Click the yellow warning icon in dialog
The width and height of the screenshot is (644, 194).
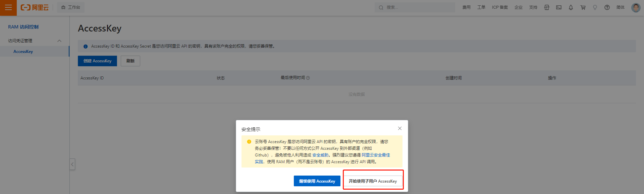[249, 142]
